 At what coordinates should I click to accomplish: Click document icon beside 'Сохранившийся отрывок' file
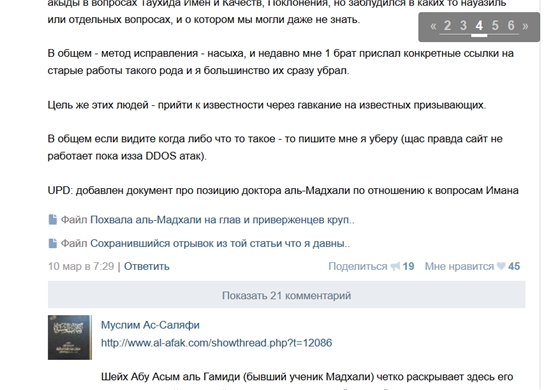(x=53, y=244)
